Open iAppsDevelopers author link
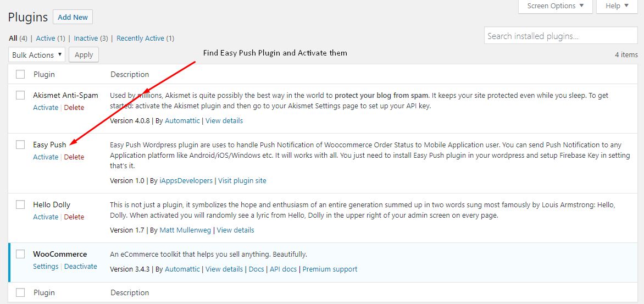This screenshot has height=304, width=644. pyautogui.click(x=186, y=181)
